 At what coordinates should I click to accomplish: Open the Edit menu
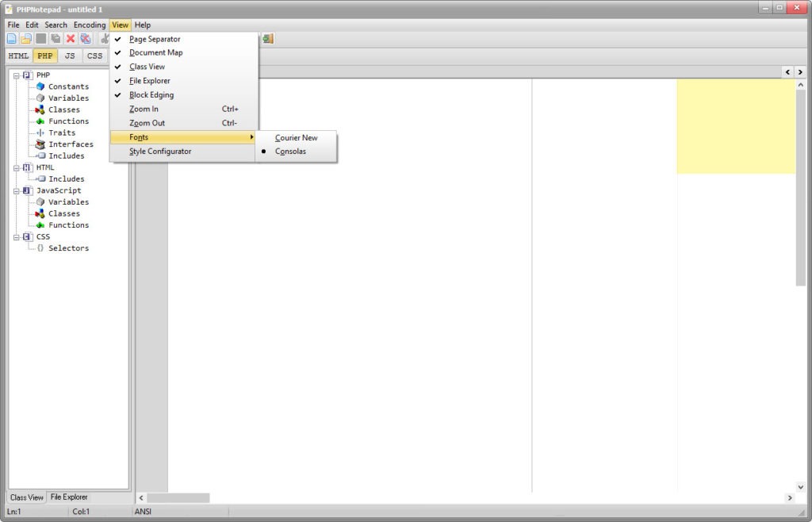click(32, 25)
